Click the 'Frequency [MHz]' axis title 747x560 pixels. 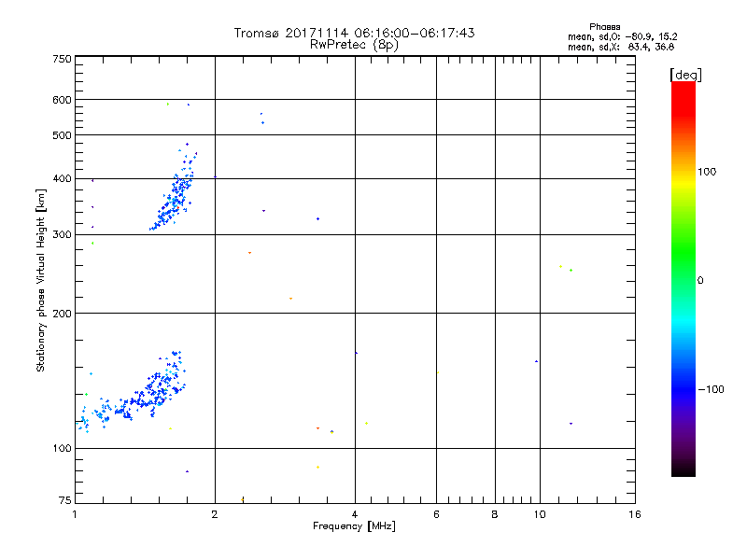354,526
